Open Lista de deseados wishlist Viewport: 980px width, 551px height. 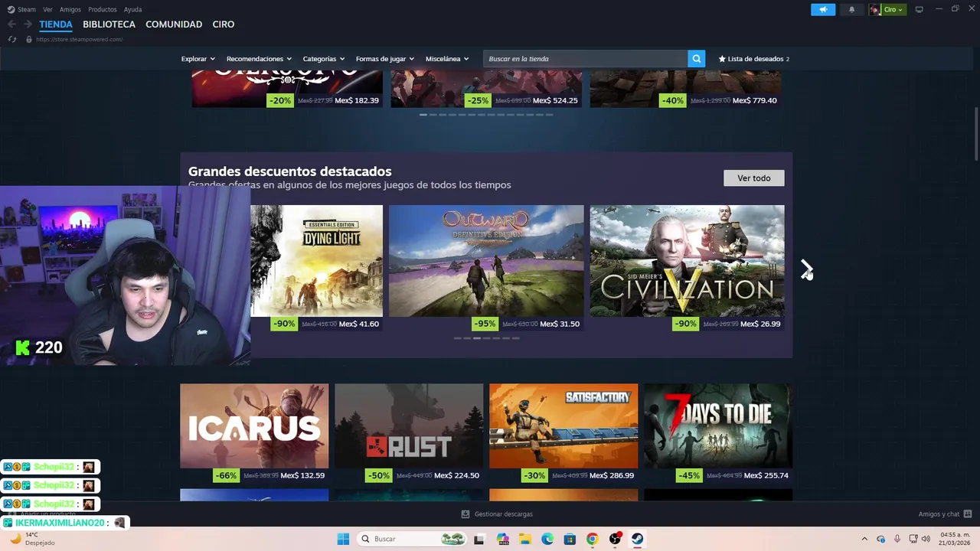pos(753,59)
